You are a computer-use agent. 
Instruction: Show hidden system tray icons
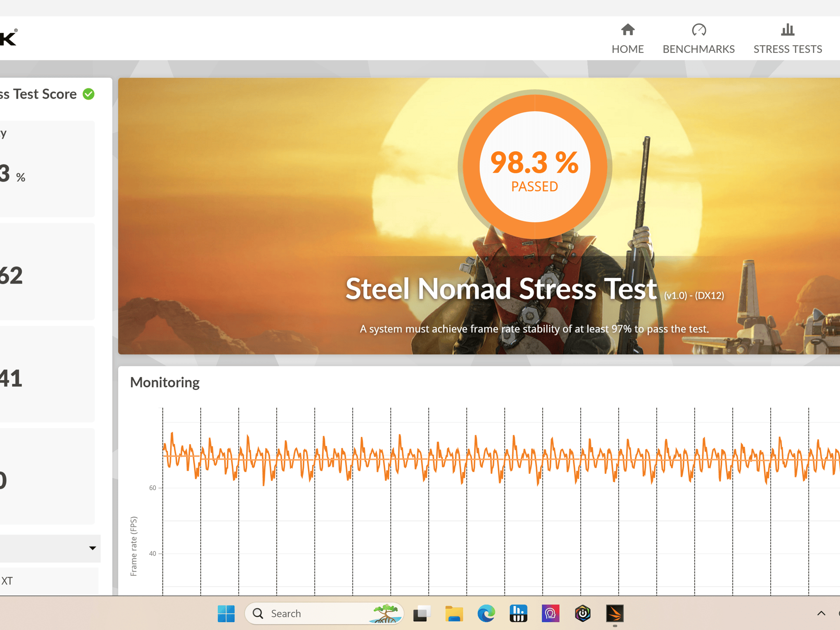point(821,614)
